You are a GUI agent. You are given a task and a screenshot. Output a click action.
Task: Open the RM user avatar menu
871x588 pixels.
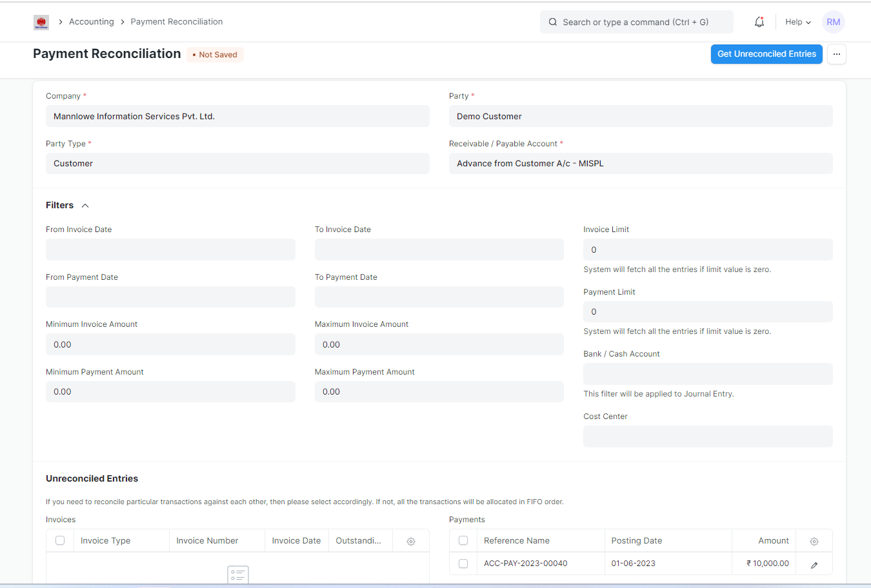[x=833, y=21]
